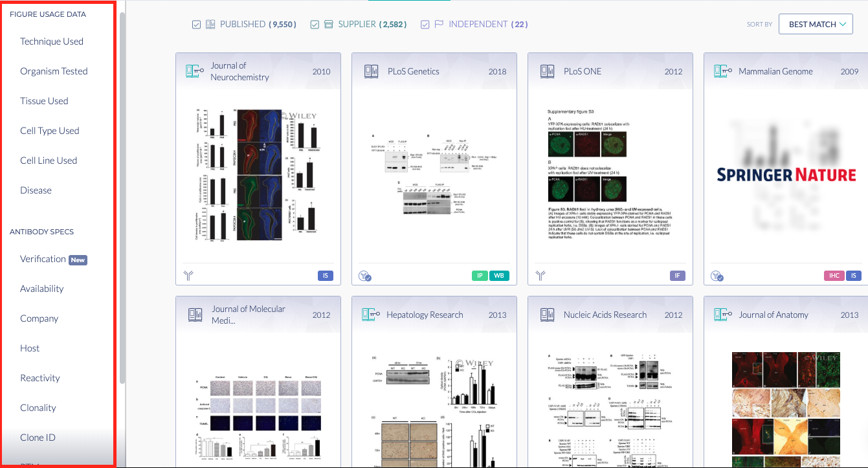
Task: Expand the Tissue Used filter
Action: [44, 101]
